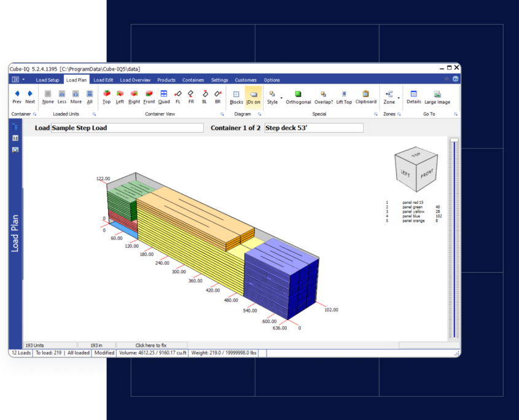Open the Products tab
Image resolution: width=519 pixels, height=420 pixels.
pos(166,80)
